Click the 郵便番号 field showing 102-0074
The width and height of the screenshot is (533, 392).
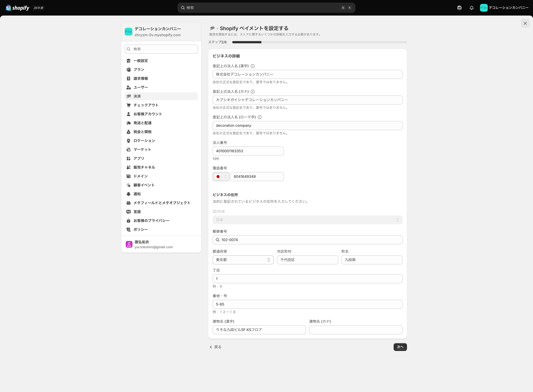coord(307,240)
